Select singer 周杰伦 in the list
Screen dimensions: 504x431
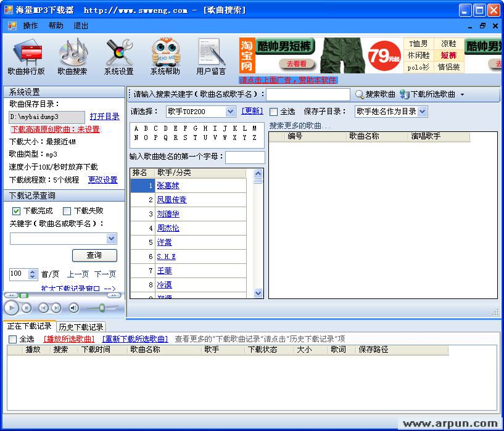point(168,228)
